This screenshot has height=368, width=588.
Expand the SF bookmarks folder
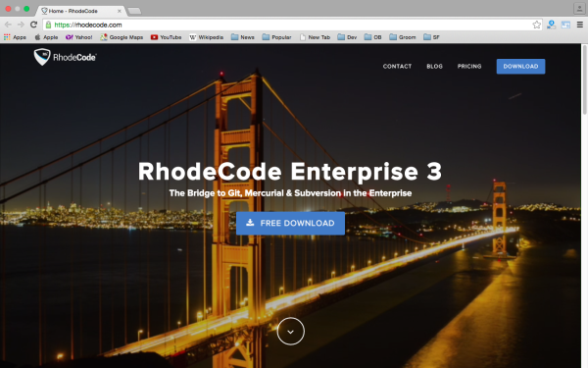pos(431,37)
